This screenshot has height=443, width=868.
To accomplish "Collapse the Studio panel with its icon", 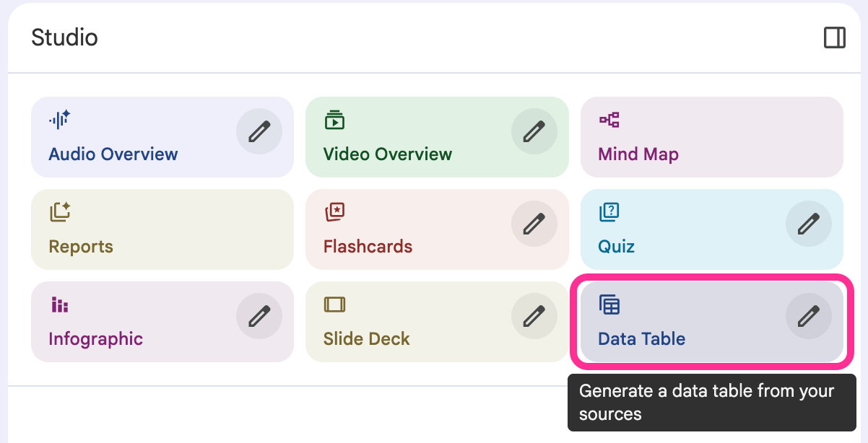I will click(834, 38).
